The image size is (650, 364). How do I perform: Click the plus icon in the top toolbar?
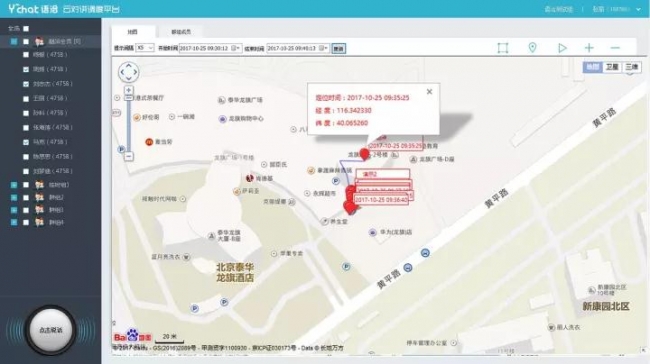[589, 48]
